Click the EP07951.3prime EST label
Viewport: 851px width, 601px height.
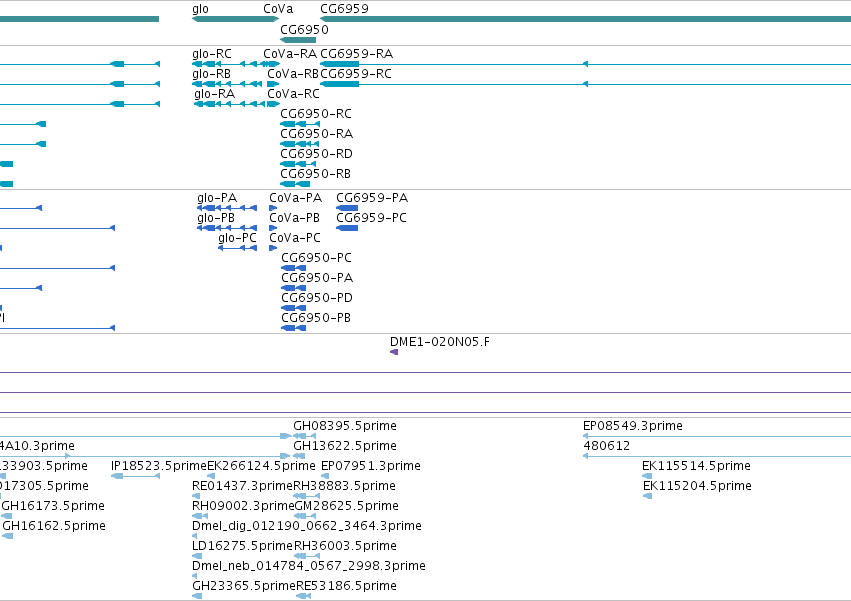click(x=371, y=466)
